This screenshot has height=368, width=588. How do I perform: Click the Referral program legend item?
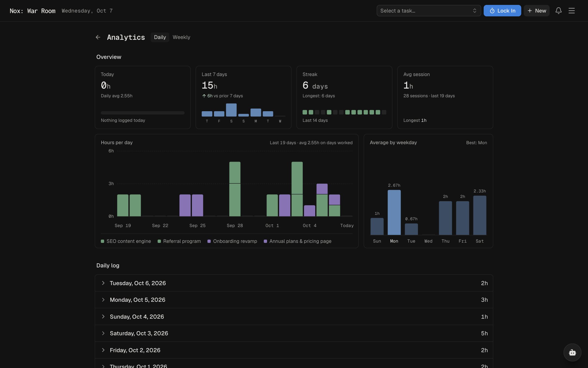tap(179, 241)
